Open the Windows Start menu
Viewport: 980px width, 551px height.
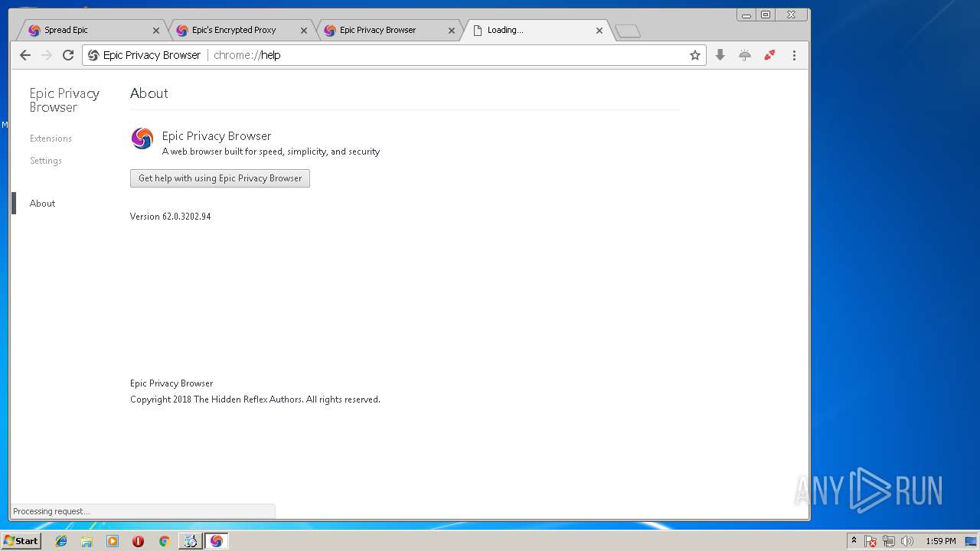[21, 541]
